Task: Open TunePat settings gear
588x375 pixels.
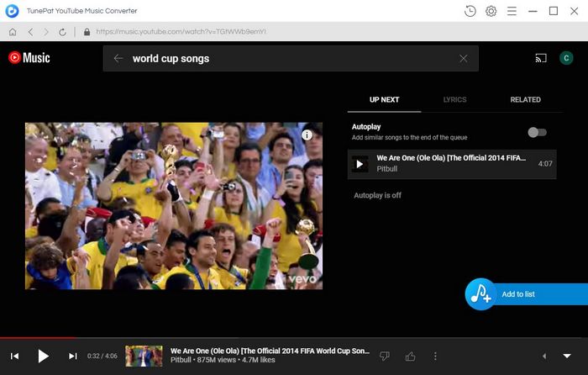Action: [491, 11]
